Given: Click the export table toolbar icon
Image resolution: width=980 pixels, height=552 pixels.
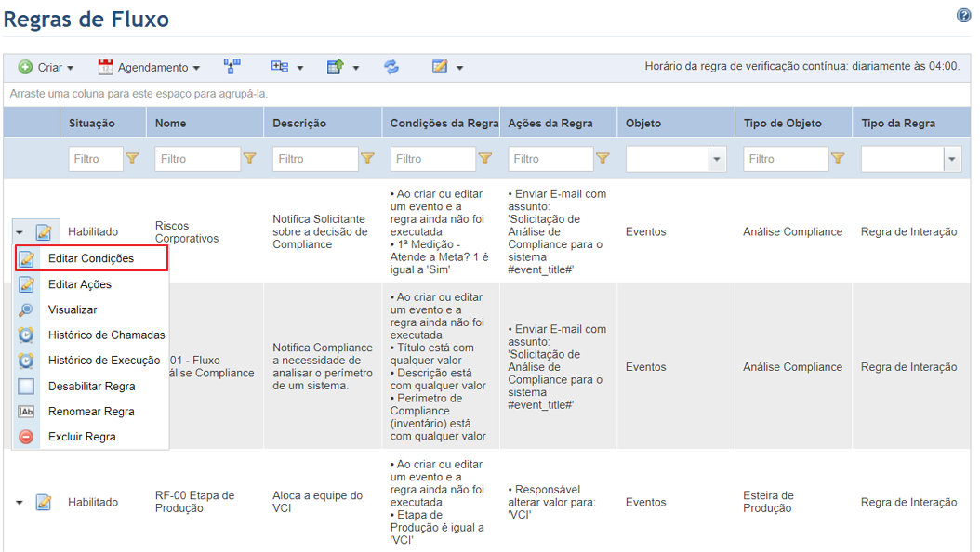Looking at the screenshot, I should pos(336,66).
